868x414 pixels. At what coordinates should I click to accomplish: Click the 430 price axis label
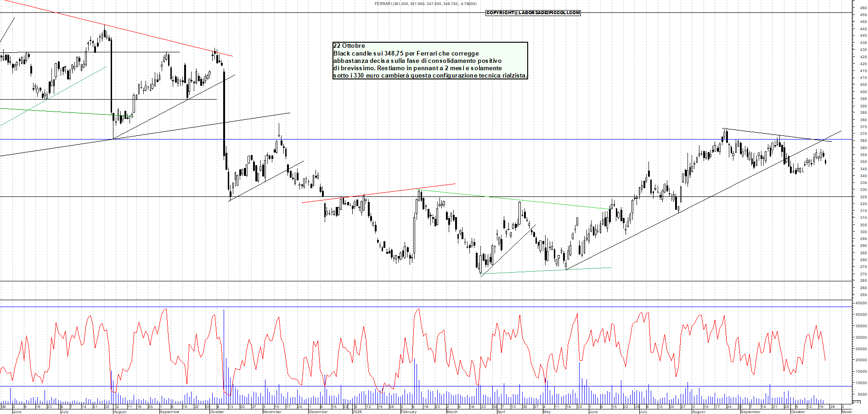(x=863, y=50)
